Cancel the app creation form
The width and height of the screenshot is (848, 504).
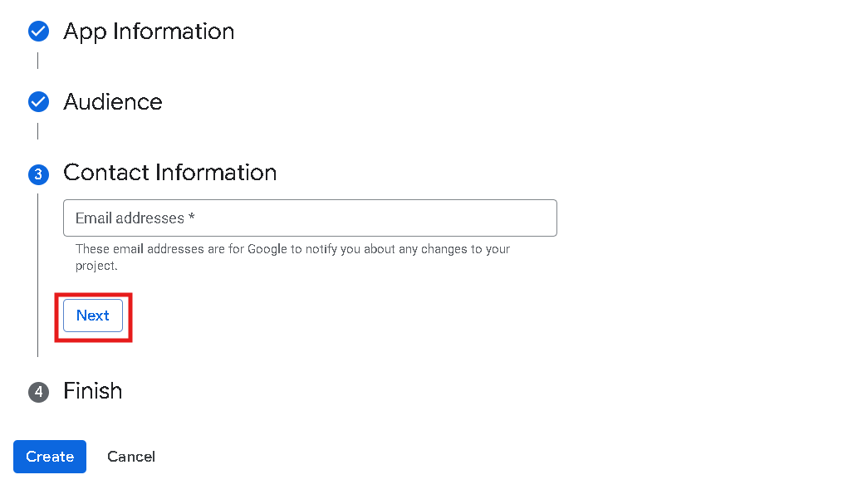(x=131, y=457)
